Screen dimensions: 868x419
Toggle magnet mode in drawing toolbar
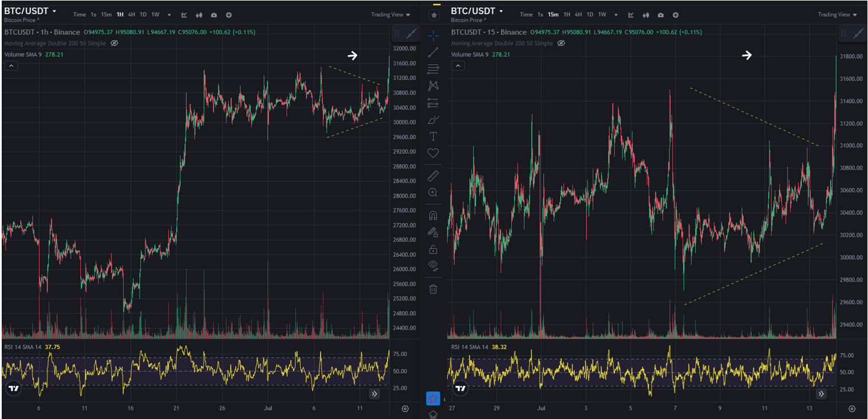[433, 216]
